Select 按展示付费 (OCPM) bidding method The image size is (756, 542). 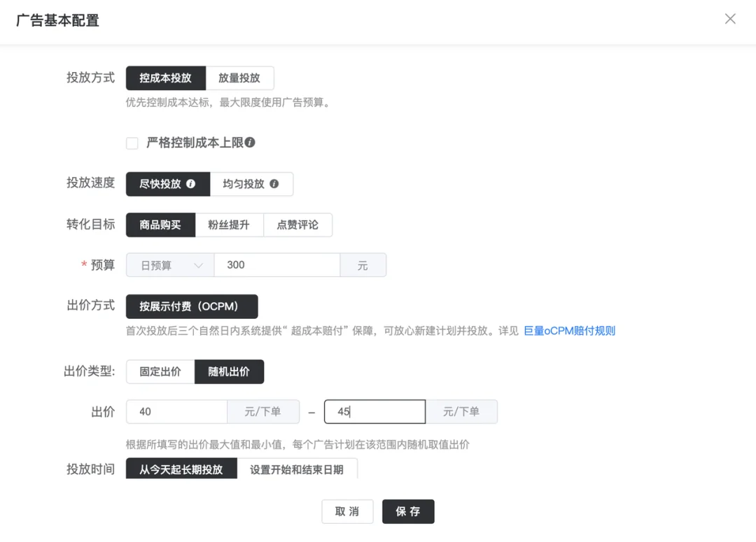tap(192, 306)
